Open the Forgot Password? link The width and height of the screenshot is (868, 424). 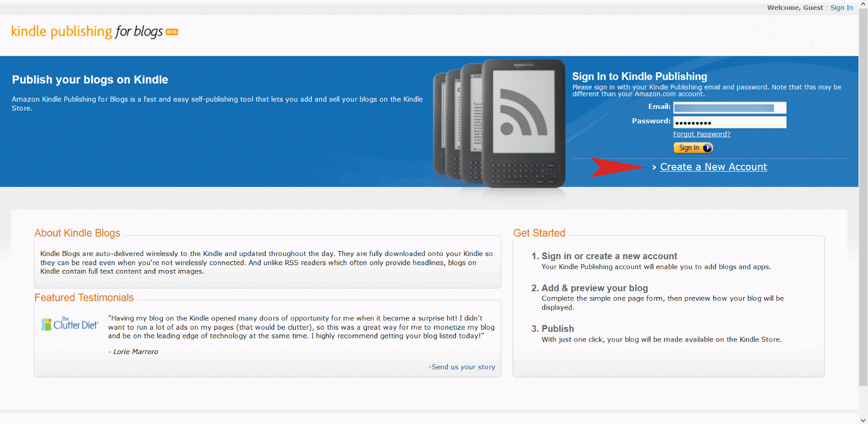point(701,134)
